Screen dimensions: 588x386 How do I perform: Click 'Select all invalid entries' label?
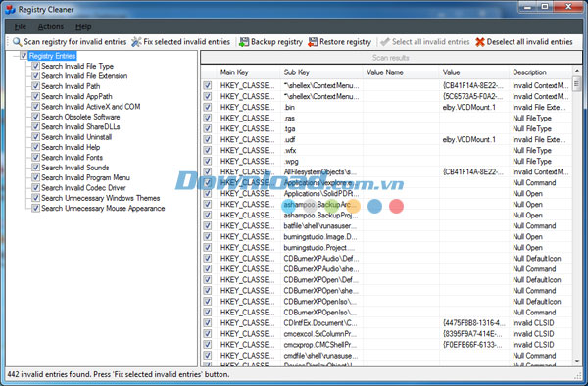(431, 42)
